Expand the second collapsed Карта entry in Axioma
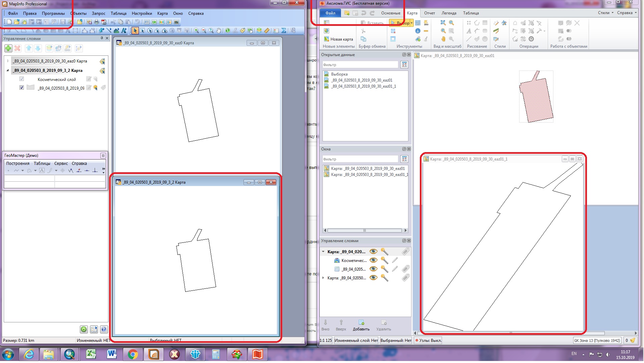The image size is (644, 363). 323,278
